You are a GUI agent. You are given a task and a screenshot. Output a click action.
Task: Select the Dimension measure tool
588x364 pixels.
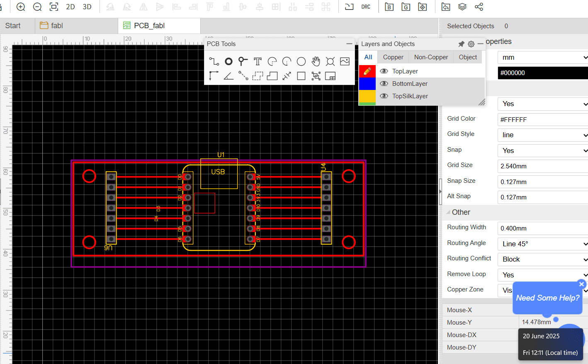pyautogui.click(x=287, y=76)
